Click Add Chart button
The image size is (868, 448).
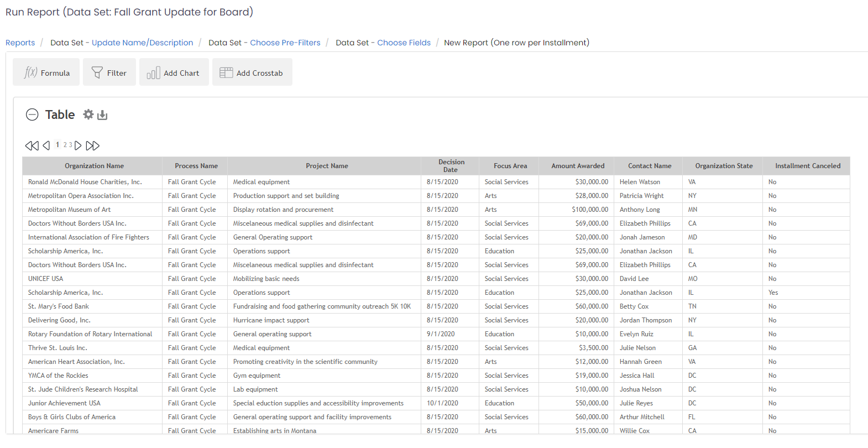(174, 72)
